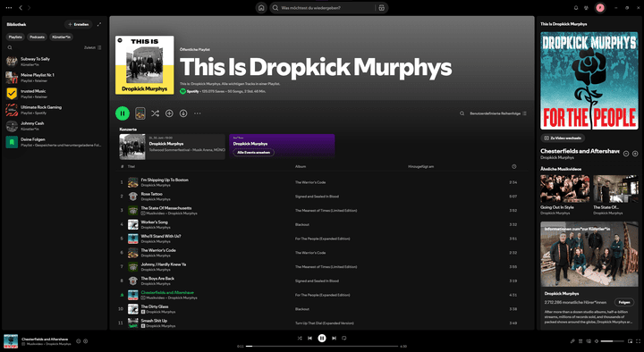Add Chesterfields and Aftershave in right panel

click(635, 154)
